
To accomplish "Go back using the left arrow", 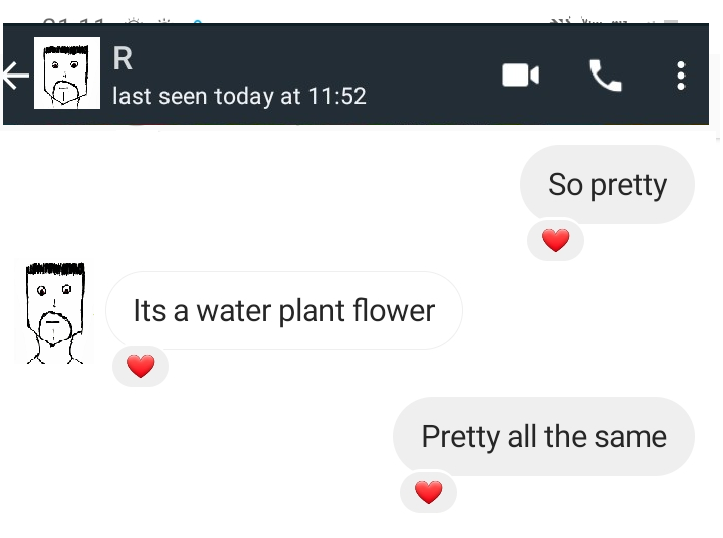I will pos(15,75).
